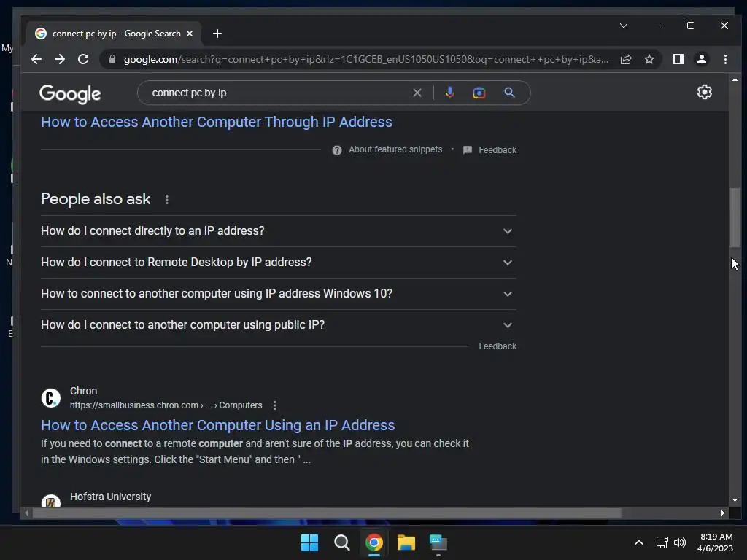Close the Google Search tab
This screenshot has width=747, height=560.
click(x=190, y=34)
